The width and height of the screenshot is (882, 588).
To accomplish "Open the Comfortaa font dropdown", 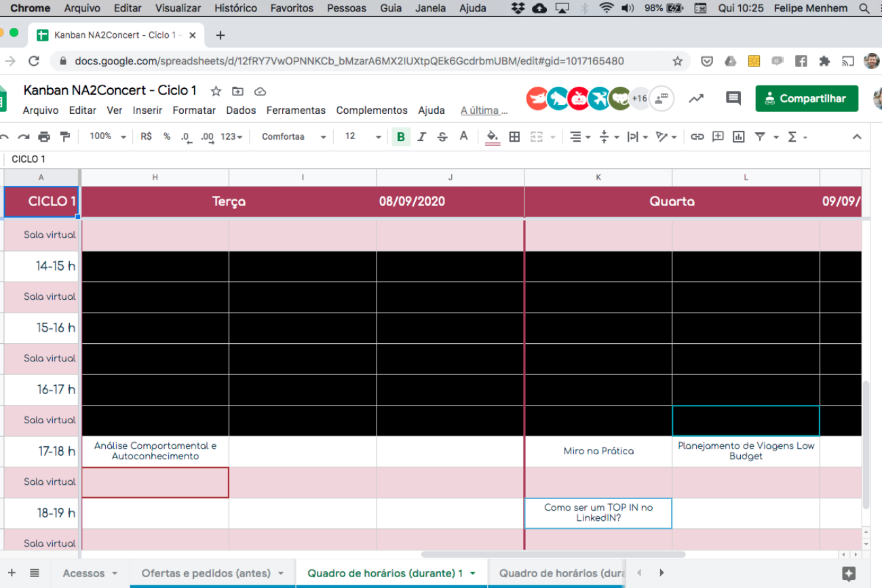I will 294,137.
